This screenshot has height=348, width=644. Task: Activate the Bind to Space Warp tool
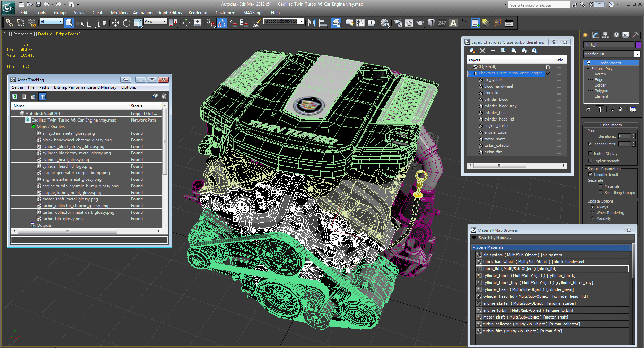click(x=32, y=23)
